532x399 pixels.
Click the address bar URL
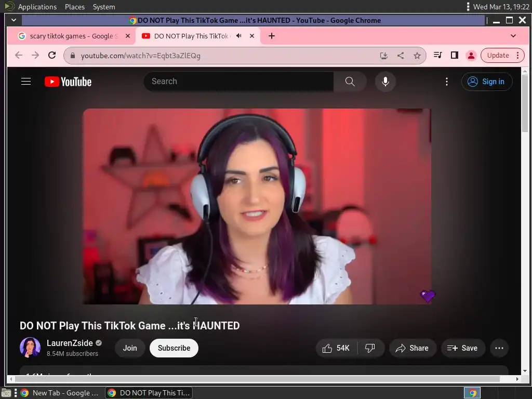[140, 56]
